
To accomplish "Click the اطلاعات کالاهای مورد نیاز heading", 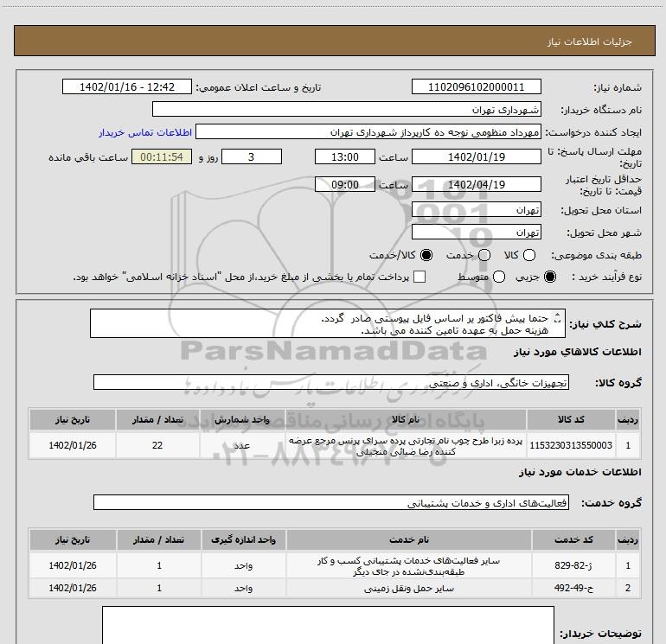I will (577, 352).
